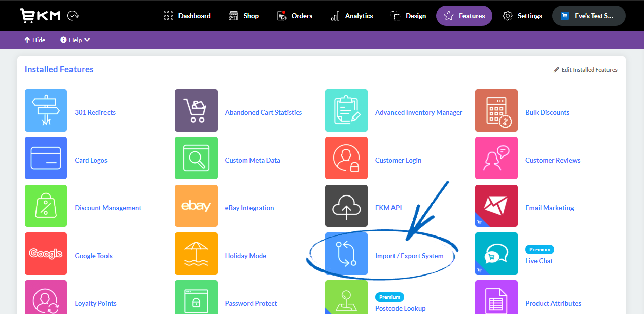Click the Holiday Mode umbrella icon
This screenshot has height=314, width=644.
pyautogui.click(x=196, y=254)
